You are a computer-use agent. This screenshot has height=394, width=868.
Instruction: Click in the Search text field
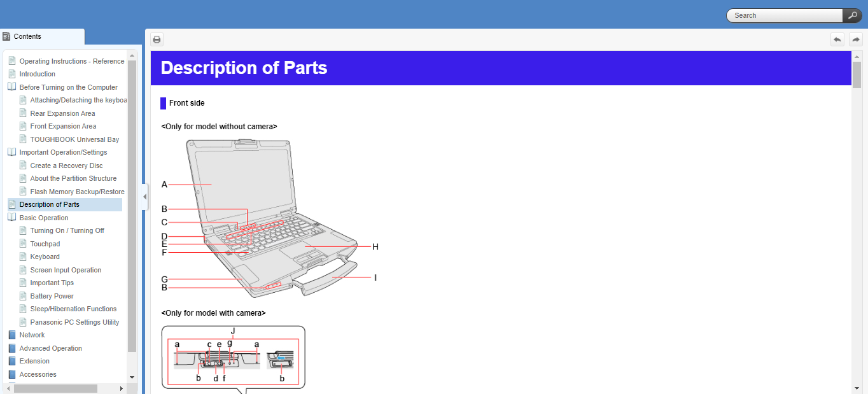786,15
